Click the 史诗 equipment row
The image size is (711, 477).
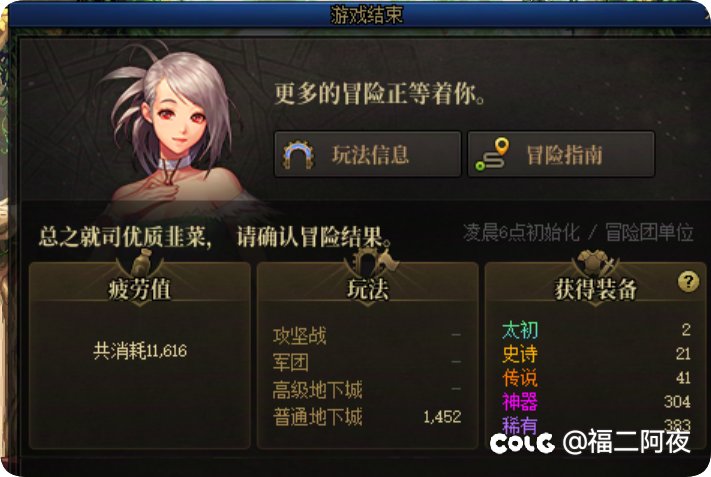pos(596,354)
